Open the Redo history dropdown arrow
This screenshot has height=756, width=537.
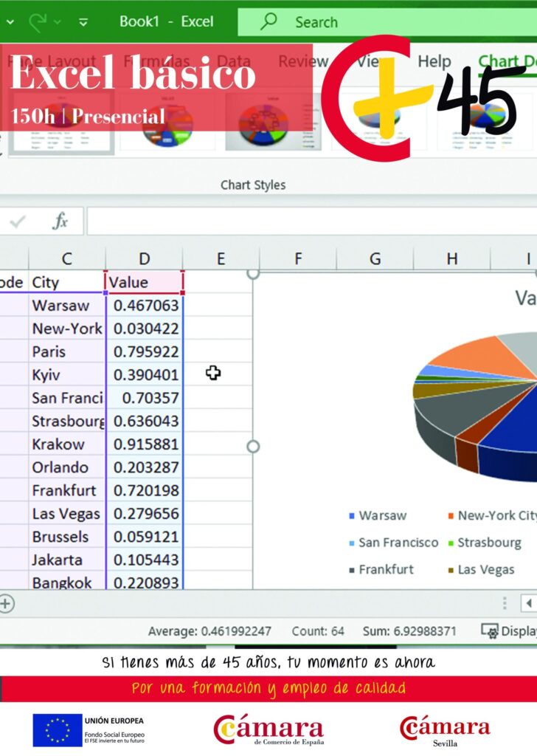pos(58,22)
